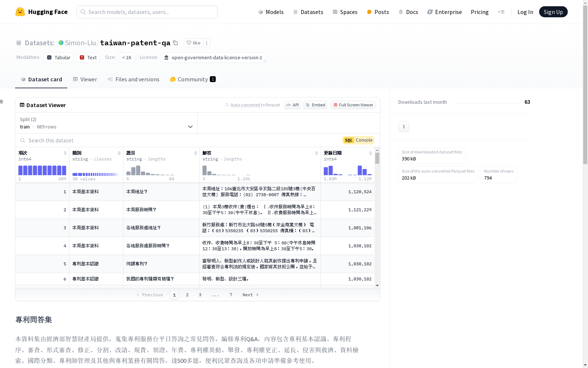The height and width of the screenshot is (368, 588).
Task: Open Enterprise page
Action: (444, 12)
